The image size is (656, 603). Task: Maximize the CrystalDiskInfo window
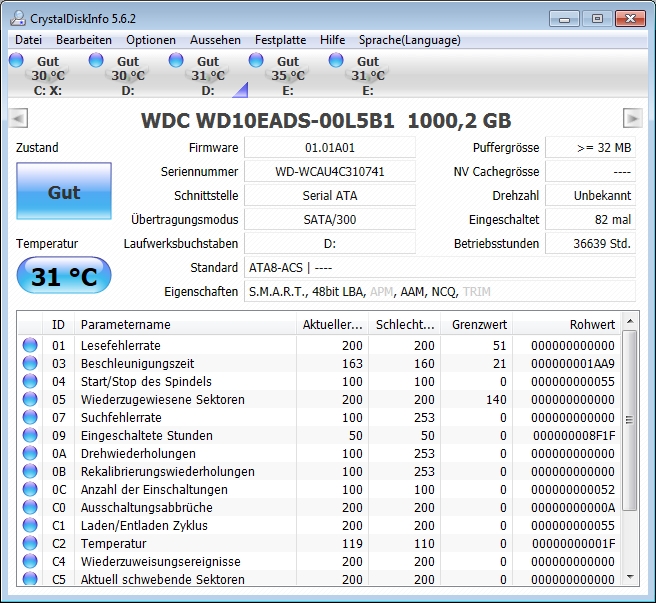point(597,18)
